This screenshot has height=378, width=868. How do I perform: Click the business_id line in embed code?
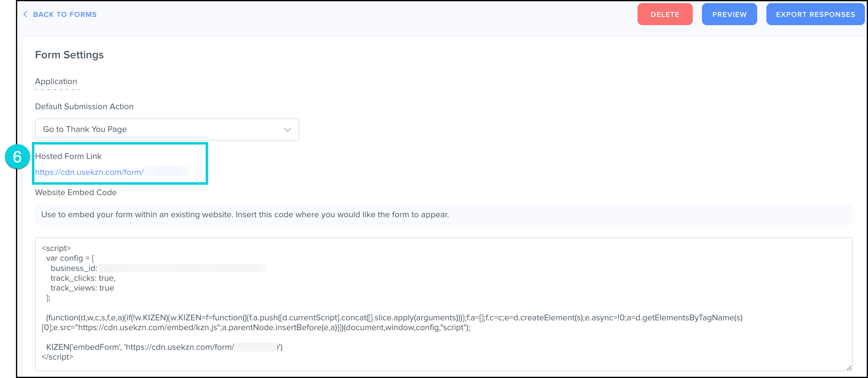(74, 268)
